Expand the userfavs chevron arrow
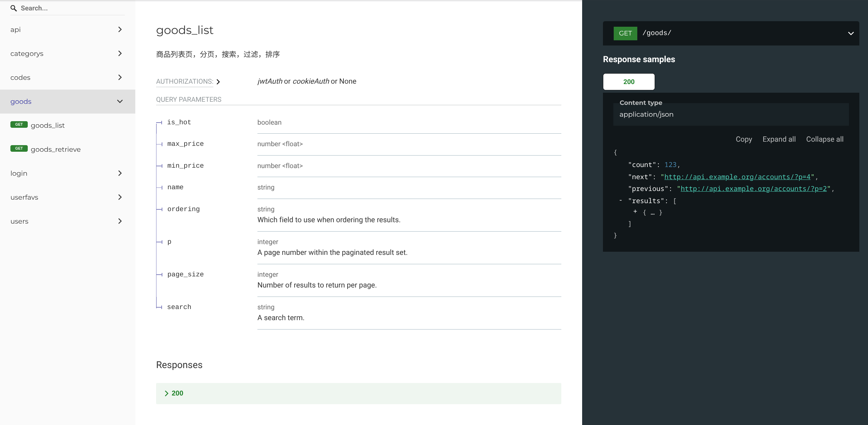The width and height of the screenshot is (868, 425). pyautogui.click(x=120, y=197)
